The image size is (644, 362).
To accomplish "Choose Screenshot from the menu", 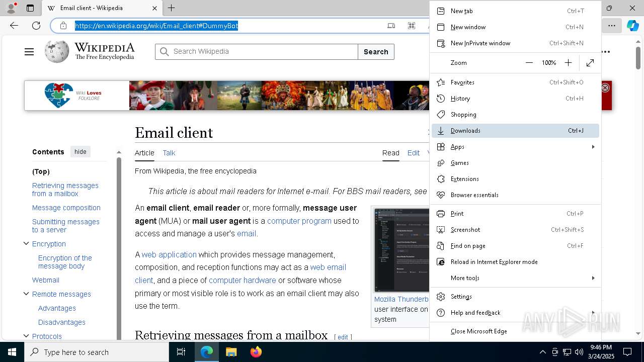I will pyautogui.click(x=515, y=230).
